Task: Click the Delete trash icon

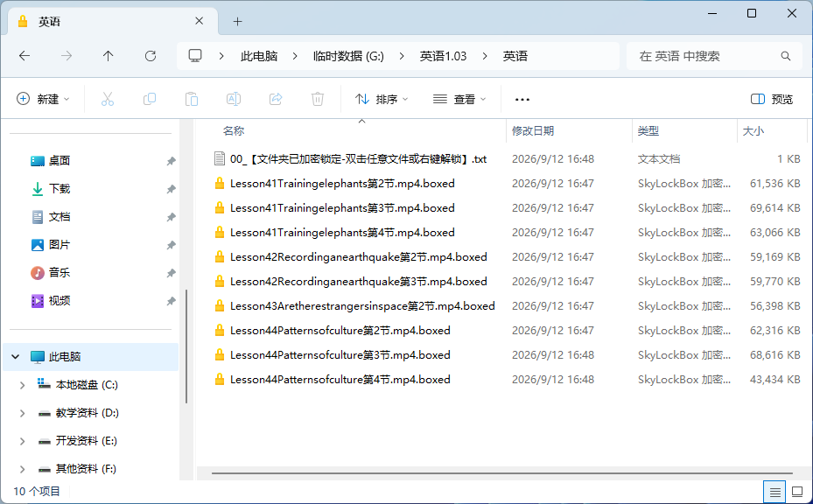Action: pyautogui.click(x=318, y=99)
